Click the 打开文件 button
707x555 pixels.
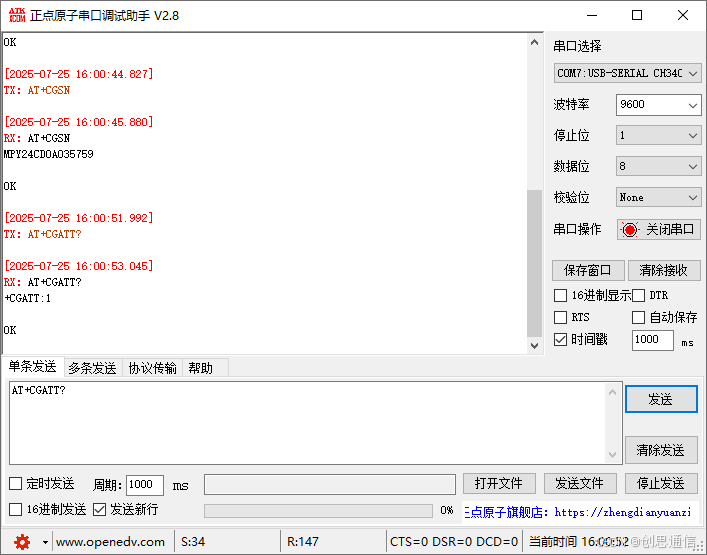pos(499,484)
